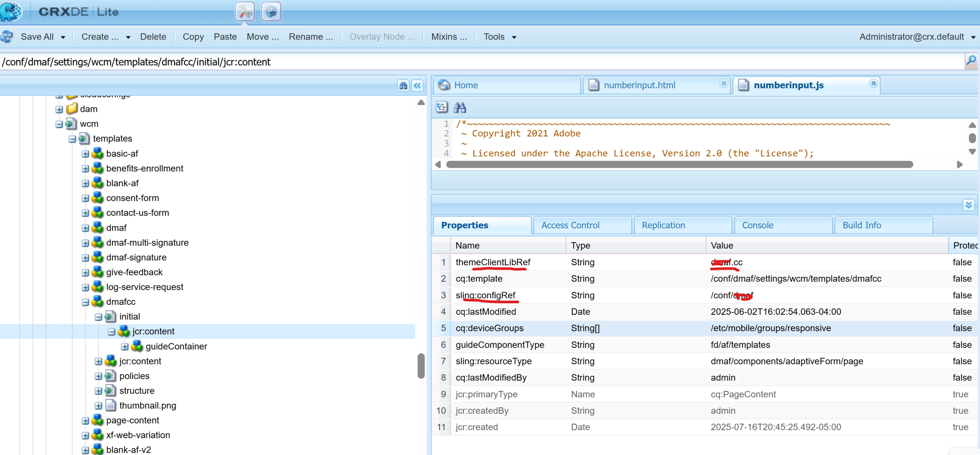Click the find binoculars icon in editor toolbar
The image size is (980, 455).
tap(460, 108)
